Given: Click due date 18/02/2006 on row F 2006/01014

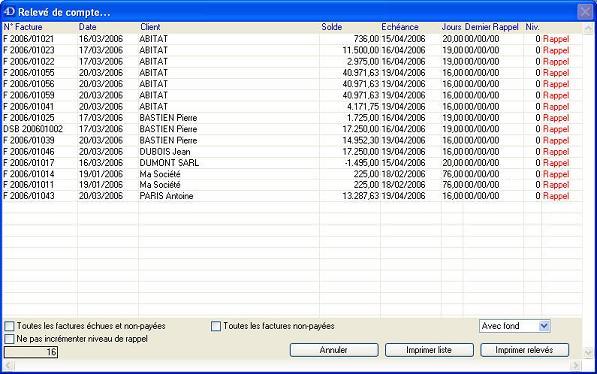Looking at the screenshot, I should [403, 174].
